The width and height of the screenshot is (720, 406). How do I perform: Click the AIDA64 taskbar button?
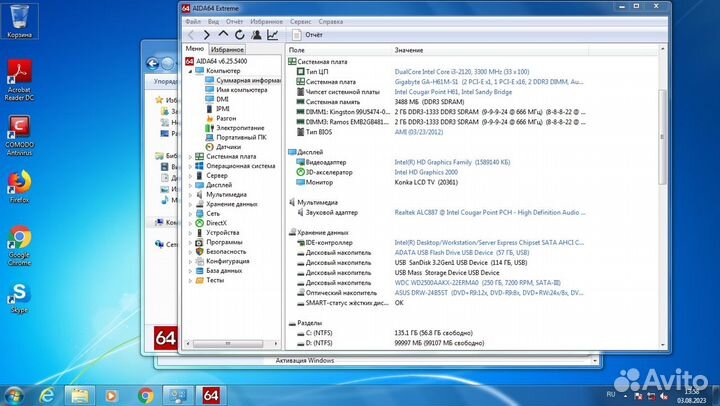click(211, 395)
